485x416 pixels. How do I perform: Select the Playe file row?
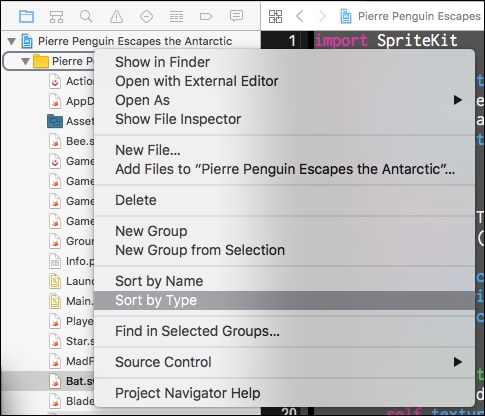48,321
